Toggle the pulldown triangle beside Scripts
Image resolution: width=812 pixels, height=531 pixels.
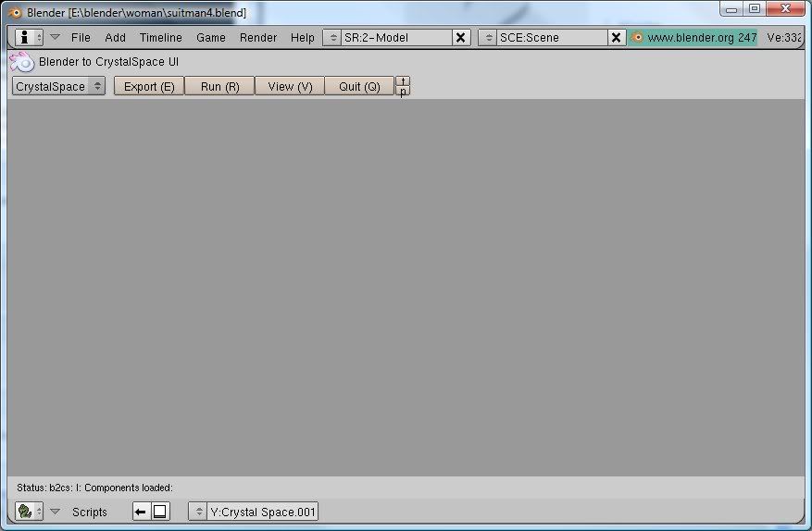55,512
